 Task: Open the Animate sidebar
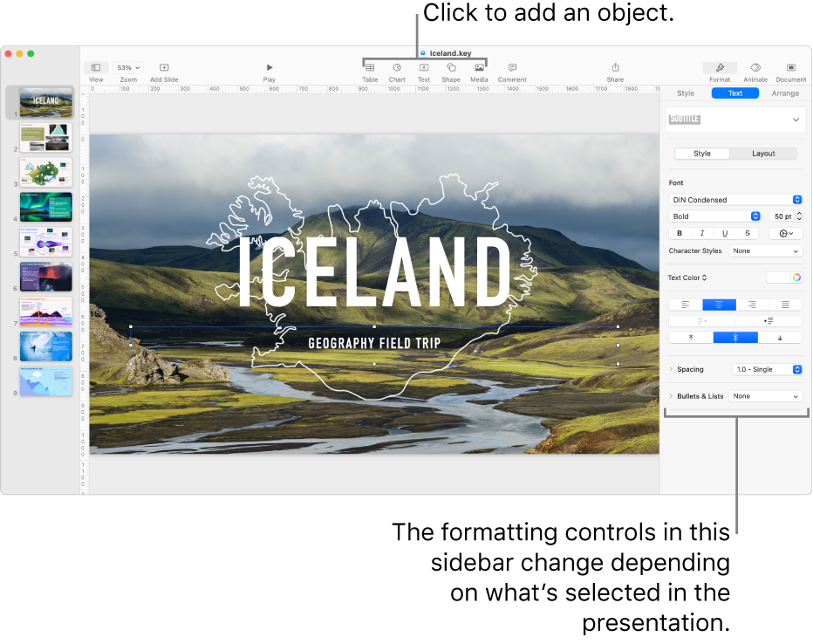pyautogui.click(x=755, y=68)
